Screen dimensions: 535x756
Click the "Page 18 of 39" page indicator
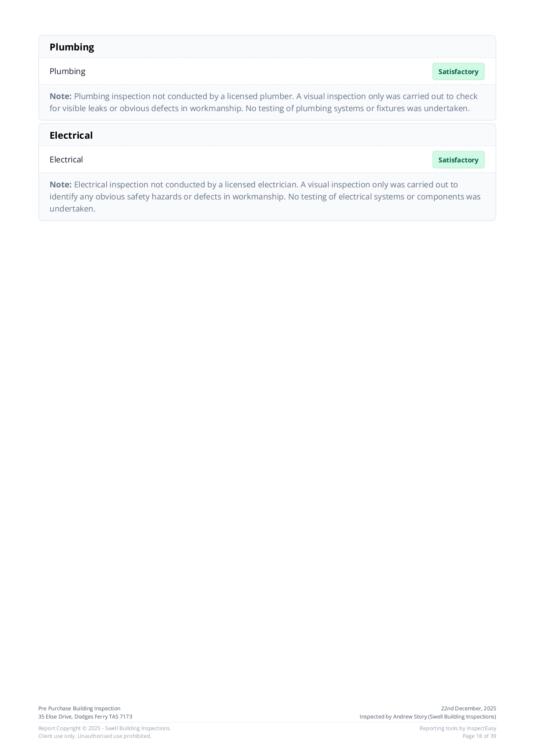pos(479,736)
